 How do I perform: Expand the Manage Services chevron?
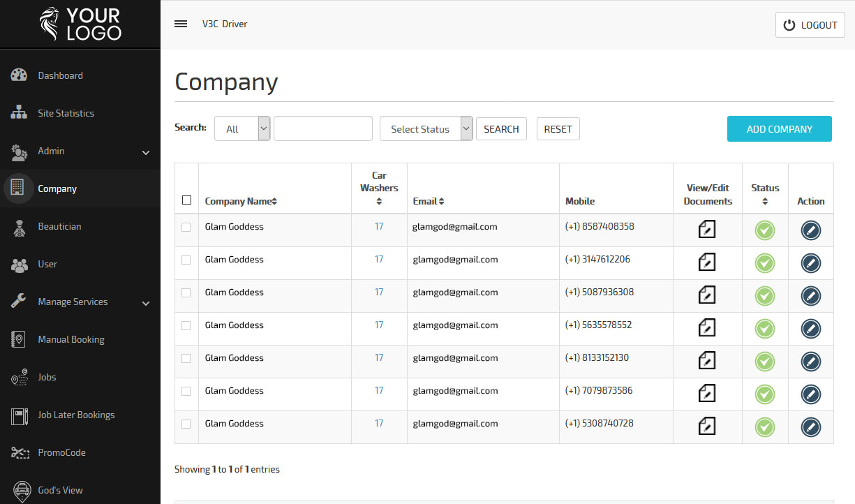(146, 303)
